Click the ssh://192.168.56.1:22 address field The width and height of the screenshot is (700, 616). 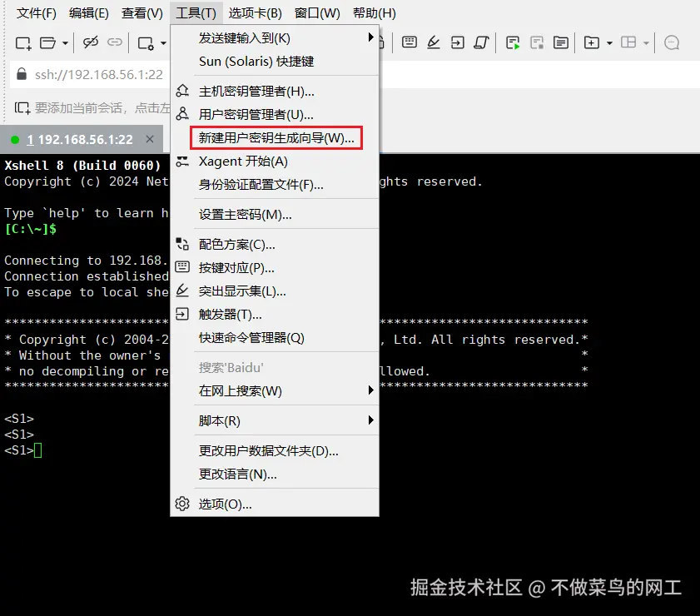99,75
